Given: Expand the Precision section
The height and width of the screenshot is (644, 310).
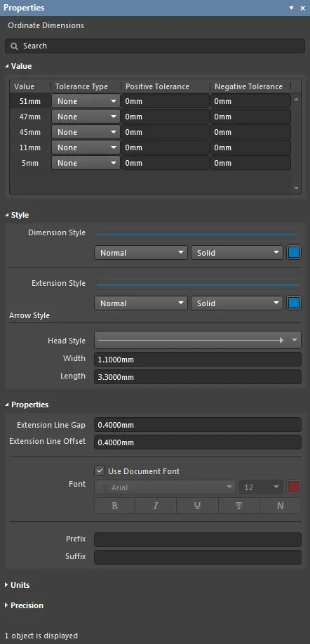Looking at the screenshot, I should click(x=6, y=605).
